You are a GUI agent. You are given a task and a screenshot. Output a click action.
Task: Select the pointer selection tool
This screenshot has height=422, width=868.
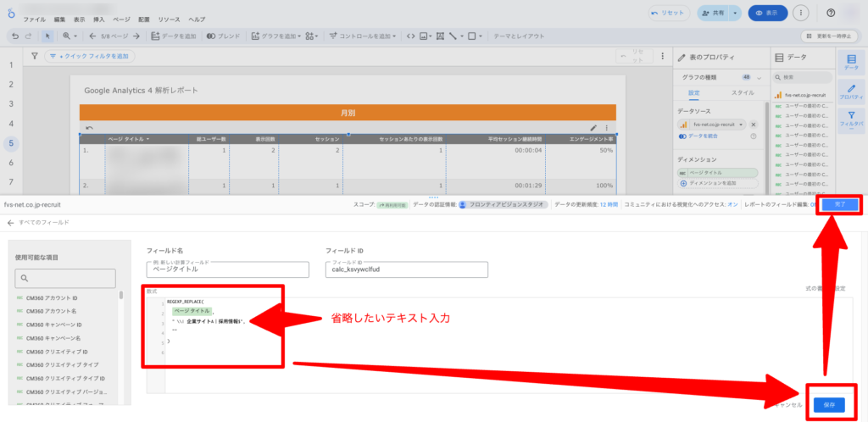tap(47, 36)
